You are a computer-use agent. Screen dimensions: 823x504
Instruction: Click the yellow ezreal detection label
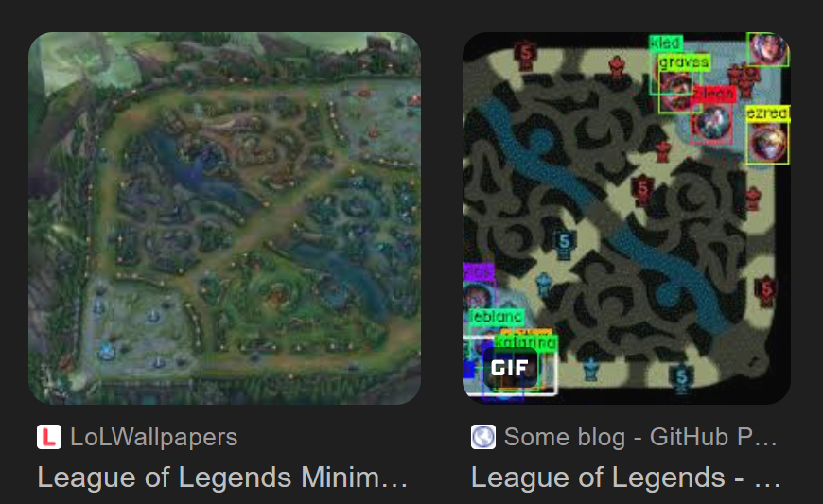click(767, 113)
